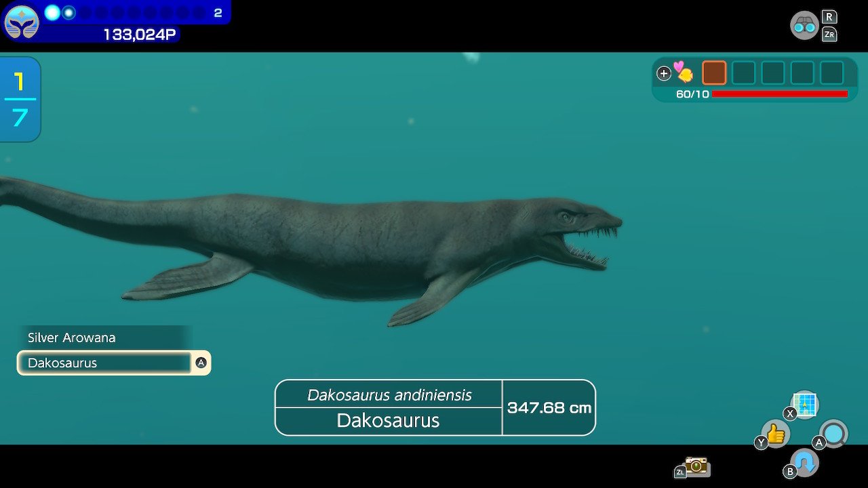Click the X button label by the map
This screenshot has height=488, width=868.
point(790,413)
